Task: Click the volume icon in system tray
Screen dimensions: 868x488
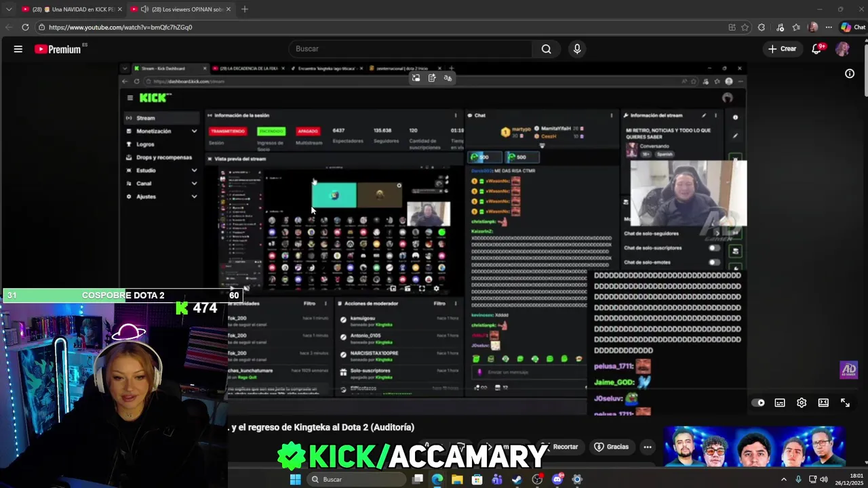Action: click(824, 479)
